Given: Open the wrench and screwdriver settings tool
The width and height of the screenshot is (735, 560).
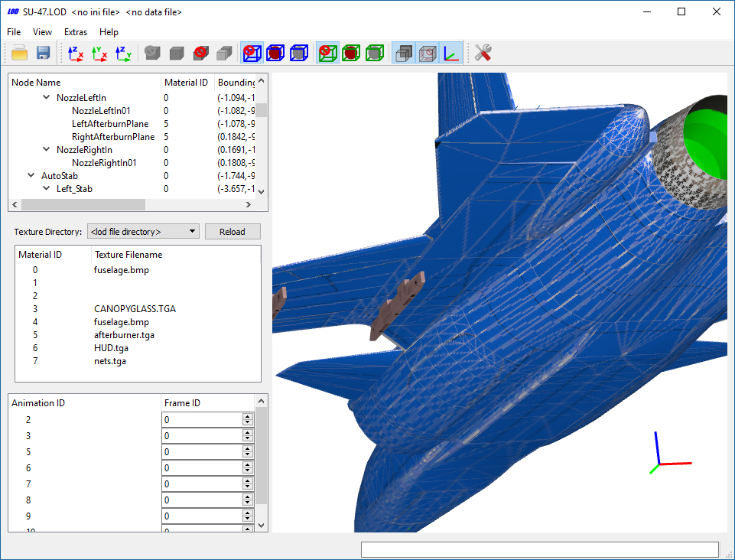Looking at the screenshot, I should [483, 53].
